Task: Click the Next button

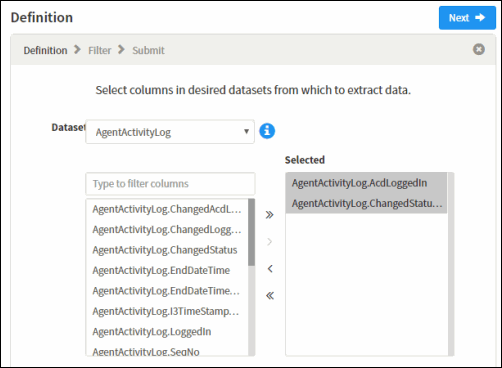Action: click(x=467, y=18)
